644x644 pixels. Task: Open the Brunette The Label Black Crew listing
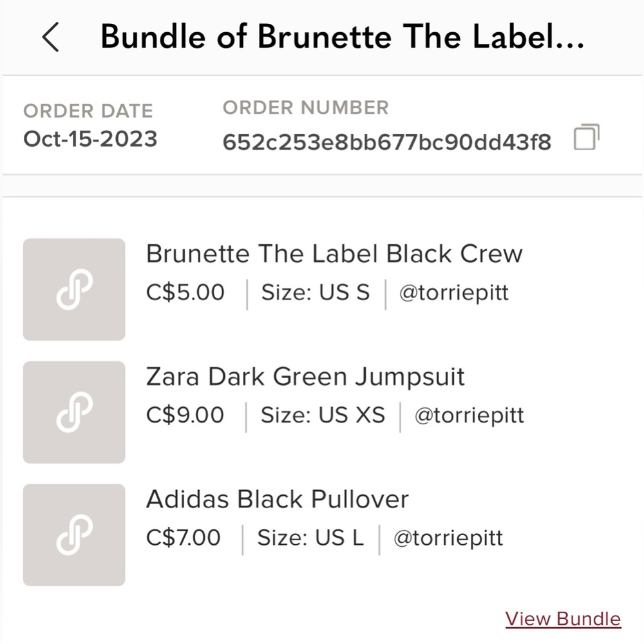tap(334, 253)
